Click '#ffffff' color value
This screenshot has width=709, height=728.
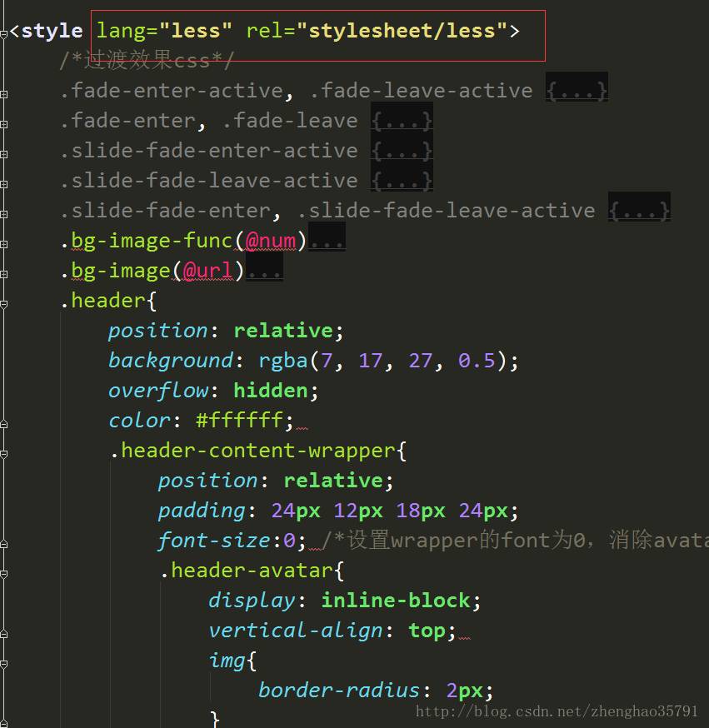point(239,421)
